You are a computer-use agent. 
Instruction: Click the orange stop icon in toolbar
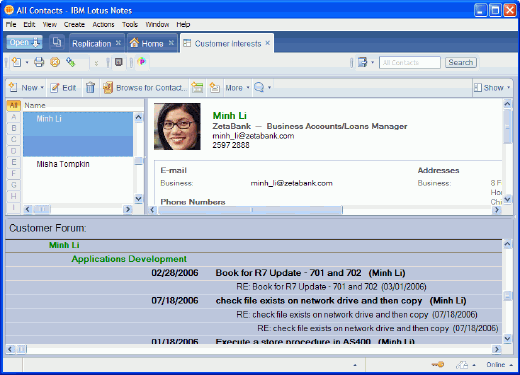[x=55, y=62]
